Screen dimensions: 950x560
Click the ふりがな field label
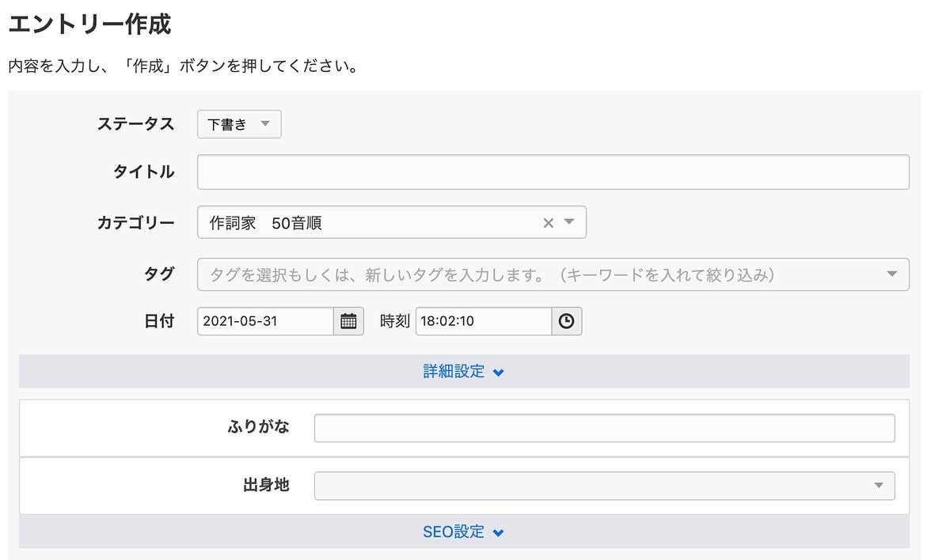click(x=258, y=427)
